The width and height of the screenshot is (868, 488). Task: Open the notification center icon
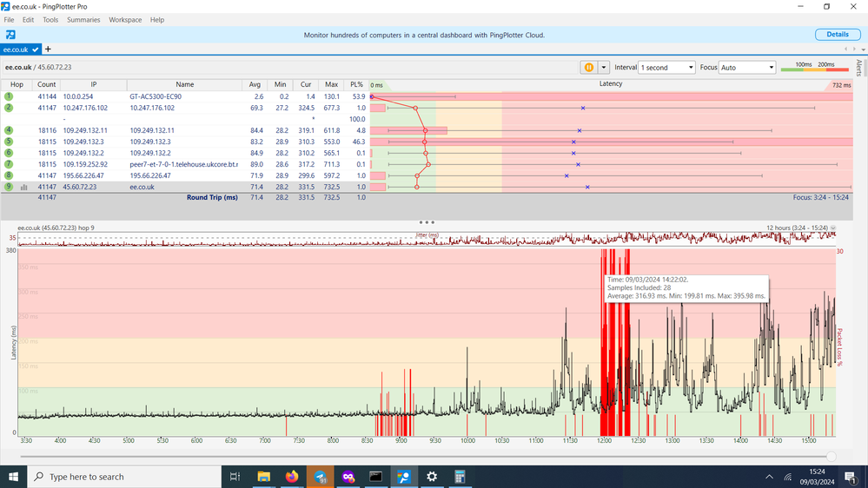[x=851, y=477]
